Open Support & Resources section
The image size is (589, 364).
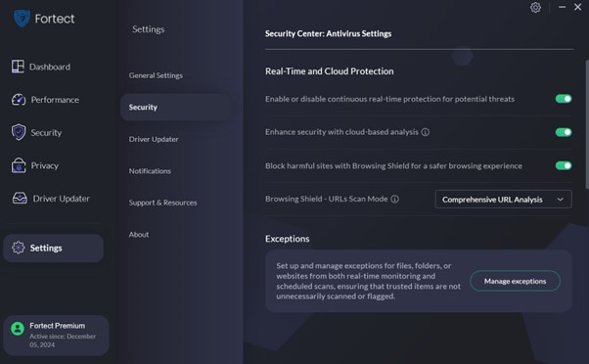click(162, 203)
